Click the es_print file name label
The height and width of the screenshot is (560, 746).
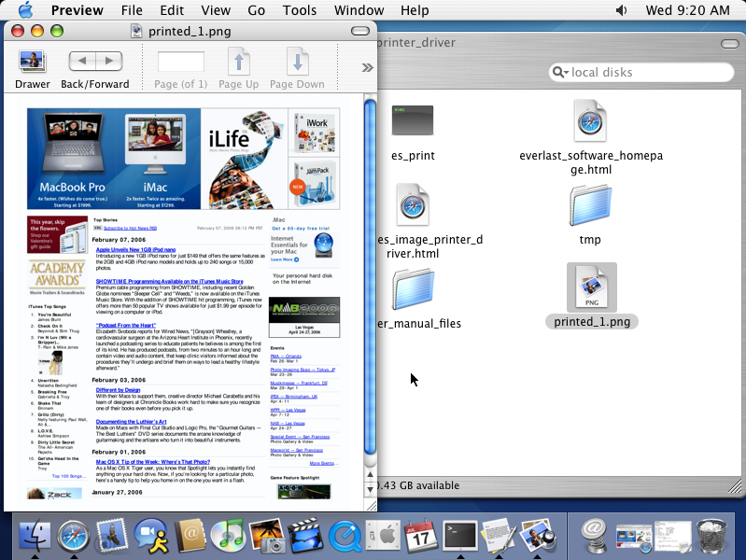click(x=413, y=156)
